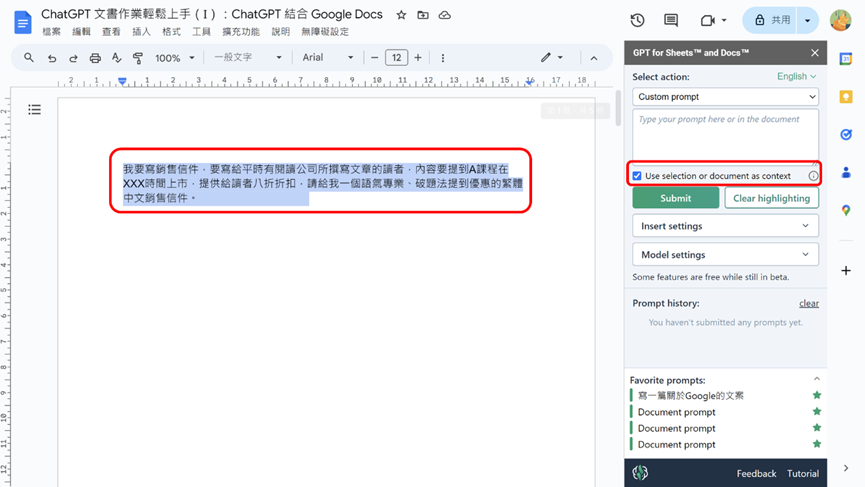Open the share options arrow
This screenshot has height=487, width=865.
pyautogui.click(x=808, y=20)
